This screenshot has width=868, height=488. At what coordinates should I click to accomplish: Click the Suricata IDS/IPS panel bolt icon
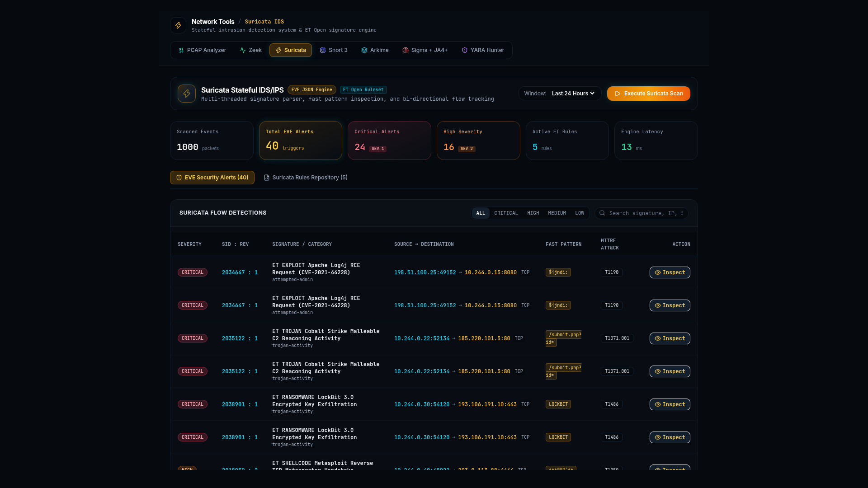coord(187,94)
